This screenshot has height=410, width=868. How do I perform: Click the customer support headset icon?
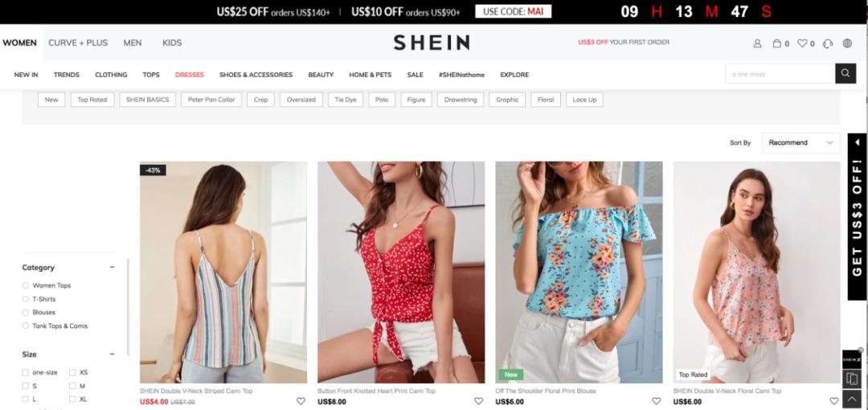pyautogui.click(x=828, y=43)
